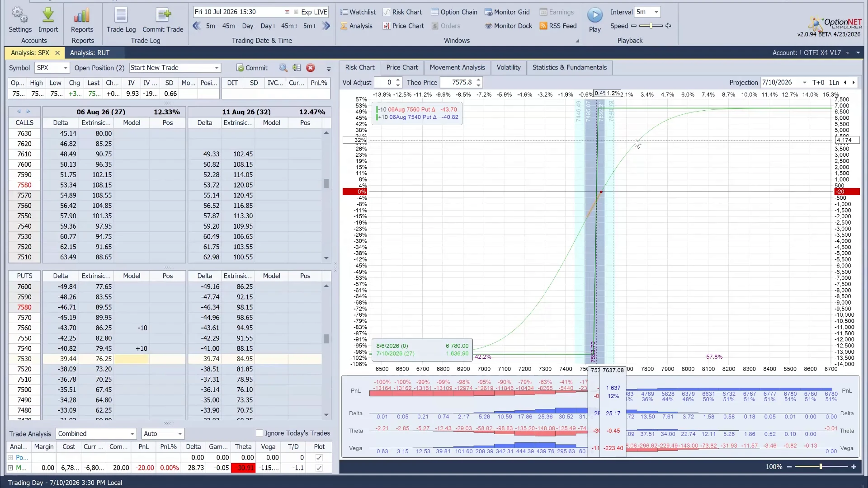The width and height of the screenshot is (868, 488).
Task: Show previous expirations with left arrow
Action: [19, 112]
